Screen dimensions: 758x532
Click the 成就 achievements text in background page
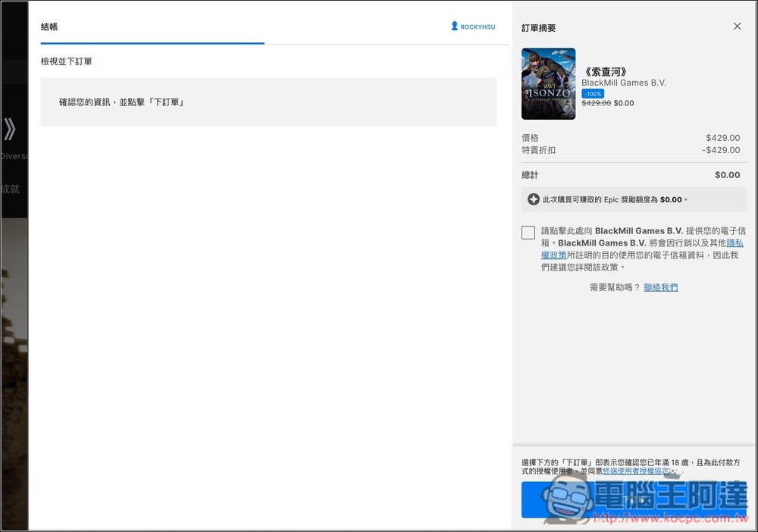point(10,189)
